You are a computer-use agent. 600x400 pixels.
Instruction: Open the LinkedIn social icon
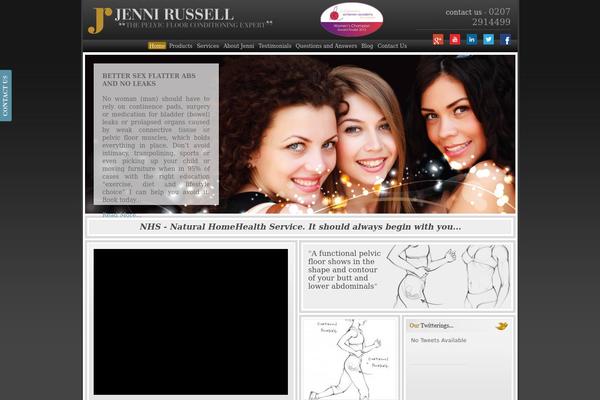tap(471, 39)
